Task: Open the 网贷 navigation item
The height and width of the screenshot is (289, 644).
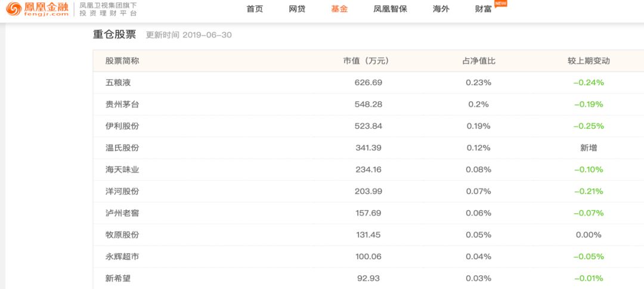Action: click(297, 9)
